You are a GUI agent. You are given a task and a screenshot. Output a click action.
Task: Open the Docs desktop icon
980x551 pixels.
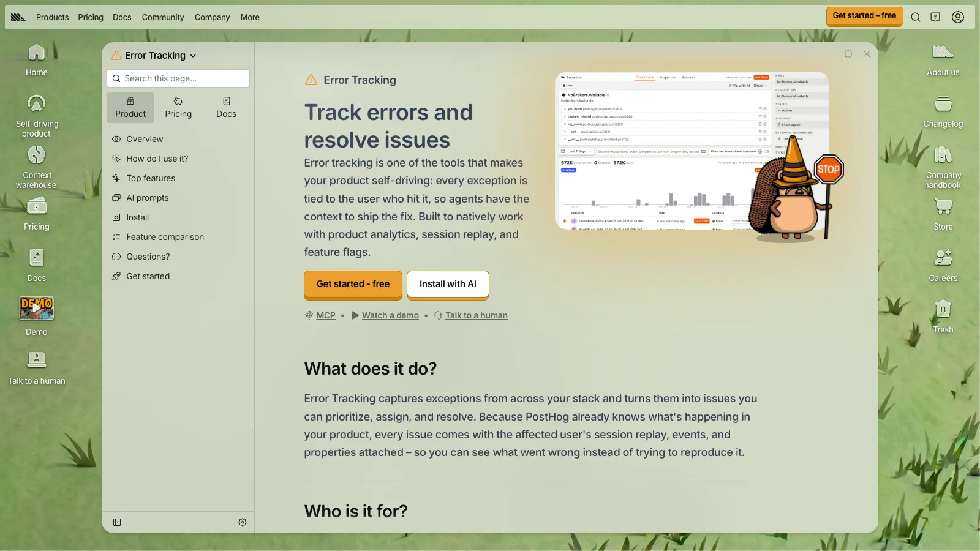point(37,265)
